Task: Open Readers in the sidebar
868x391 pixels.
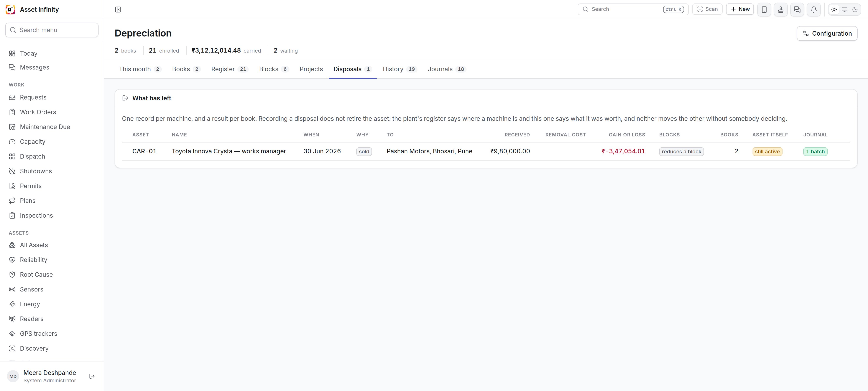Action: (52, 319)
